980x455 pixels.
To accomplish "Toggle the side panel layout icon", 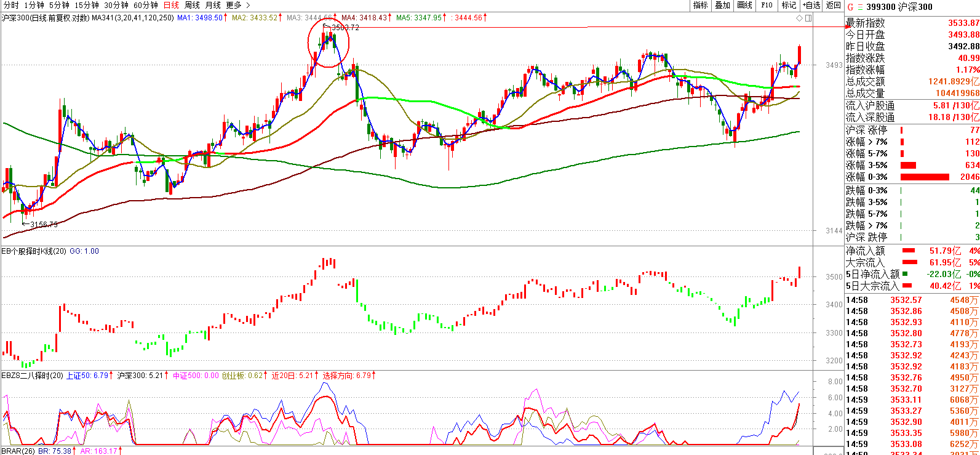I will [x=808, y=18].
